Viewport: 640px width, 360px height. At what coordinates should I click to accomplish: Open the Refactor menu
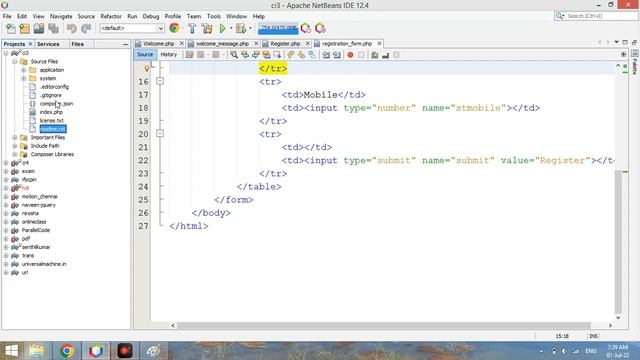click(111, 16)
